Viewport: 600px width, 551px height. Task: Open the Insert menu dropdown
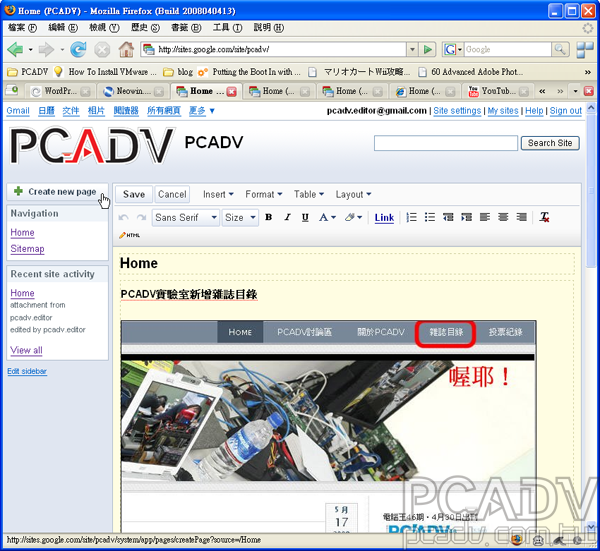[x=218, y=194]
